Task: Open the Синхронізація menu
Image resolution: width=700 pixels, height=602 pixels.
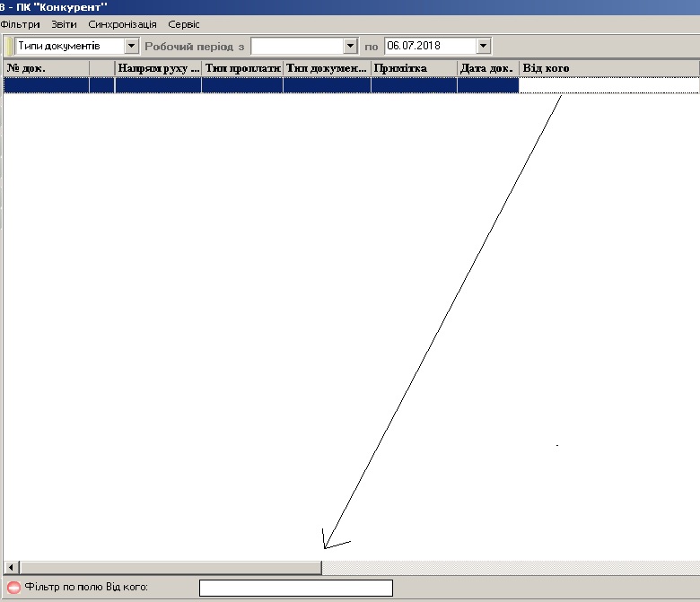Action: pos(122,24)
